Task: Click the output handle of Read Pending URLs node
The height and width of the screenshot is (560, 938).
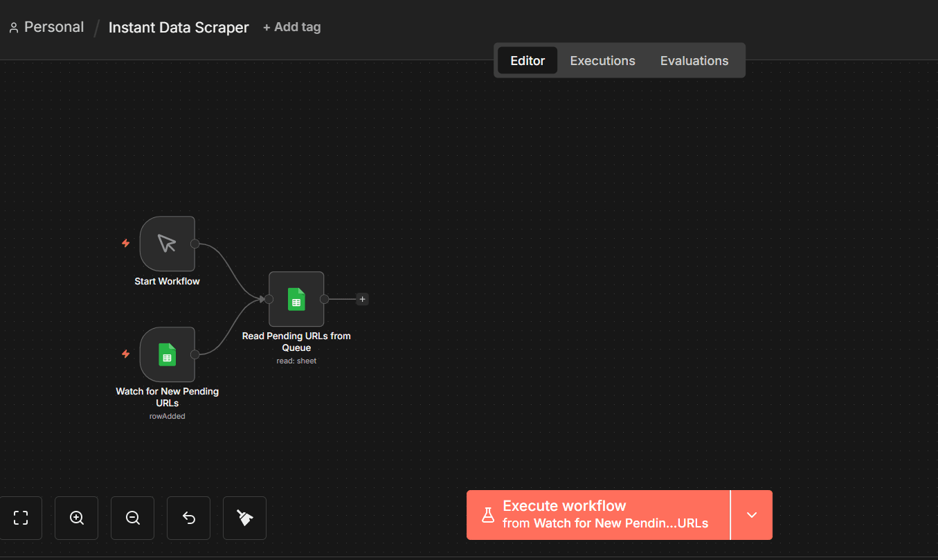Action: coord(324,299)
